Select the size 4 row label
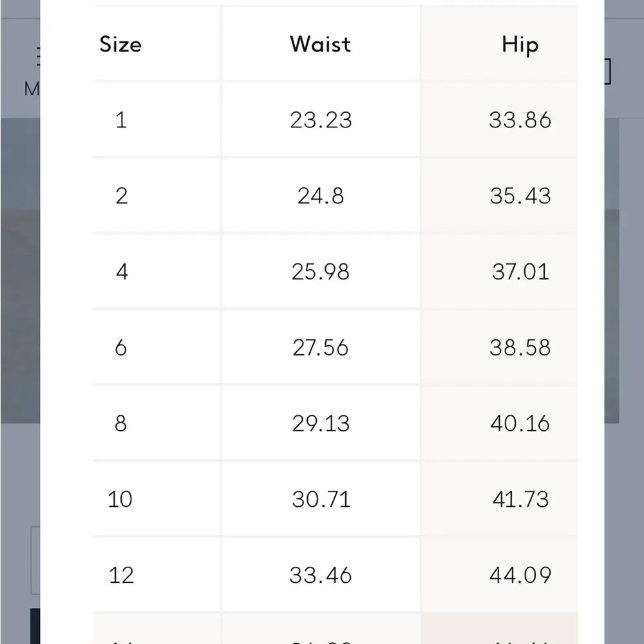Image resolution: width=644 pixels, height=644 pixels. [x=122, y=272]
